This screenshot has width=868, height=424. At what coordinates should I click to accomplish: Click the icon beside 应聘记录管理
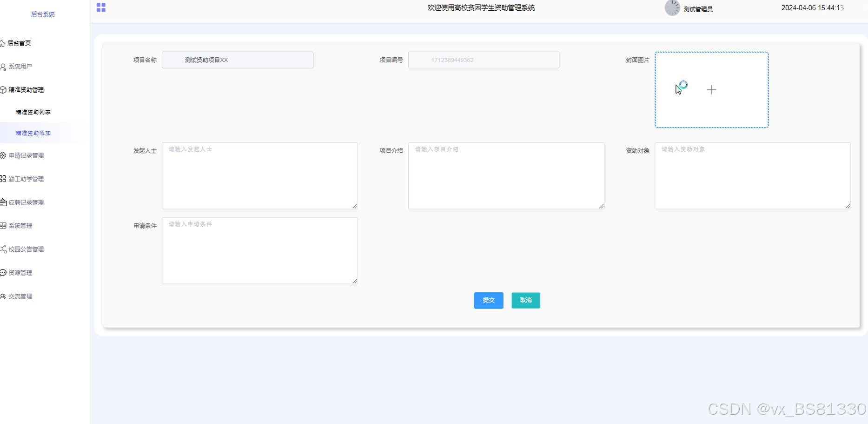(x=3, y=202)
